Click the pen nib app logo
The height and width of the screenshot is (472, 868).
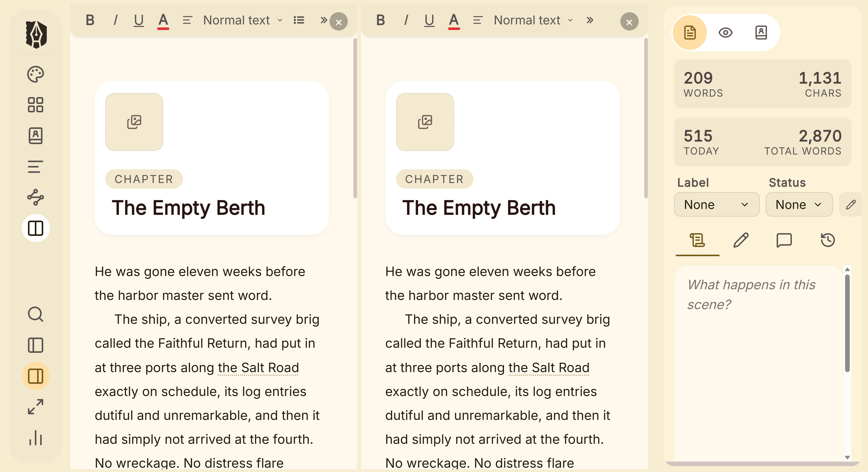(x=36, y=34)
